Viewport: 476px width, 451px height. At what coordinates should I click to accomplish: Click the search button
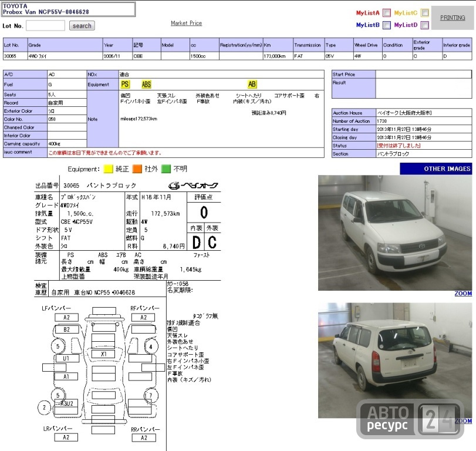(x=82, y=26)
